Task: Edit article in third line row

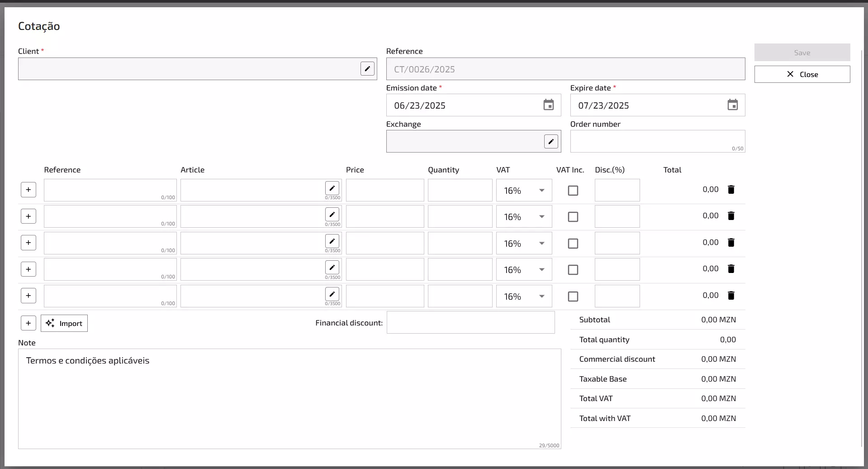Action: coord(332,241)
